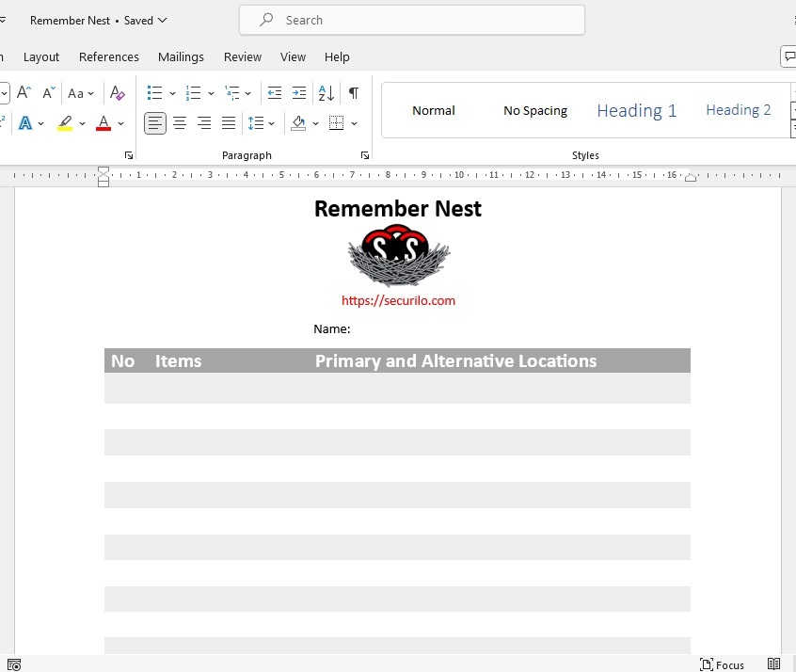The width and height of the screenshot is (796, 672).
Task: Expand the Borders dropdown arrow
Action: pos(355,123)
